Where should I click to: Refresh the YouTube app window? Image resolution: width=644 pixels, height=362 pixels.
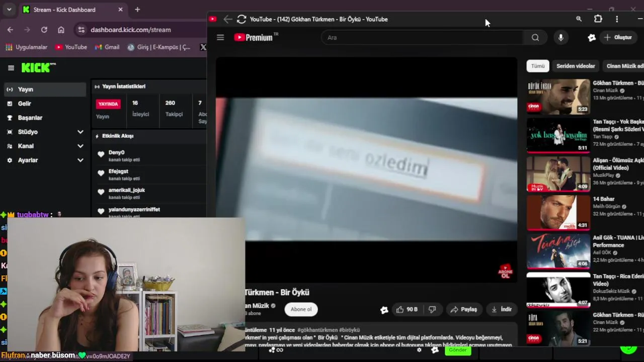click(x=242, y=19)
